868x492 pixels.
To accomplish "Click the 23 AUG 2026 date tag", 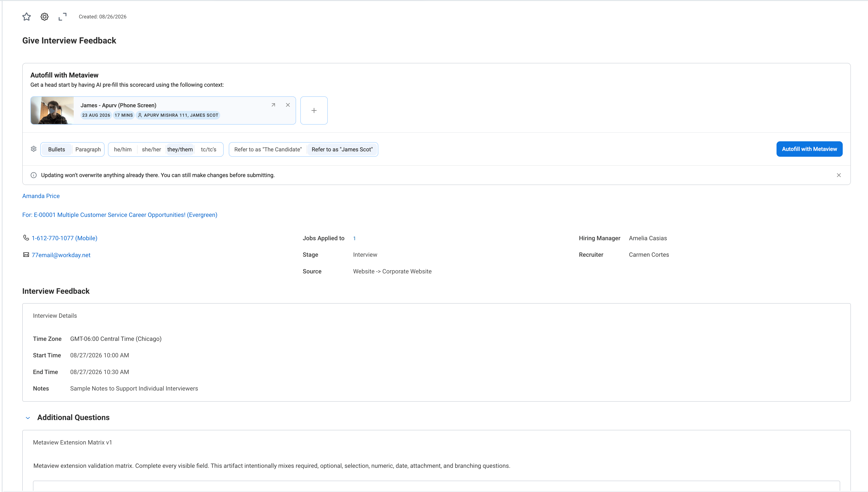I will 96,115.
